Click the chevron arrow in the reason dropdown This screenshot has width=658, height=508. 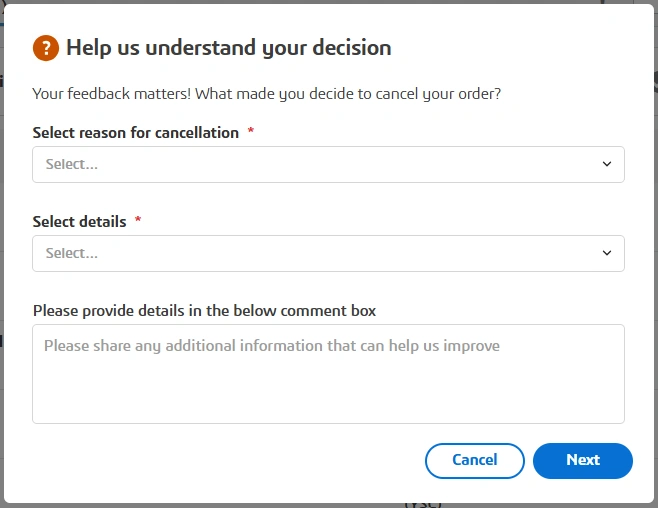point(607,165)
